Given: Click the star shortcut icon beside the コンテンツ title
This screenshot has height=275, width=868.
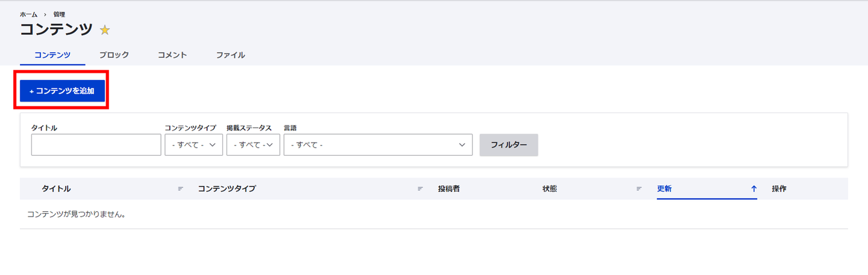Looking at the screenshot, I should pos(105,30).
